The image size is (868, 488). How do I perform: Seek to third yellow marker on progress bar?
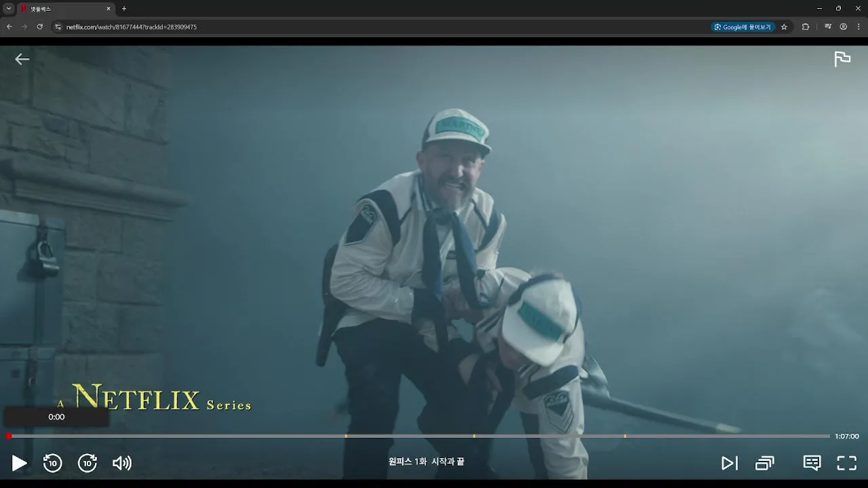point(625,436)
